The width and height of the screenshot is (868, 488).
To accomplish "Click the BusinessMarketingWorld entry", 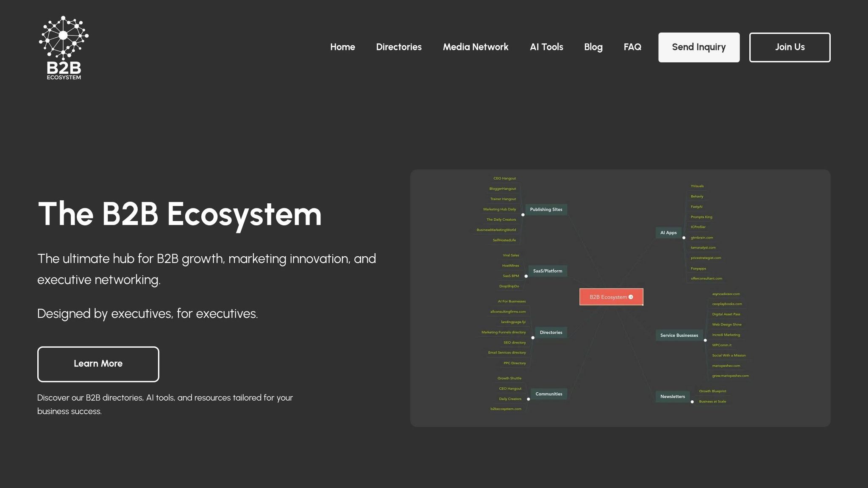I will (496, 230).
